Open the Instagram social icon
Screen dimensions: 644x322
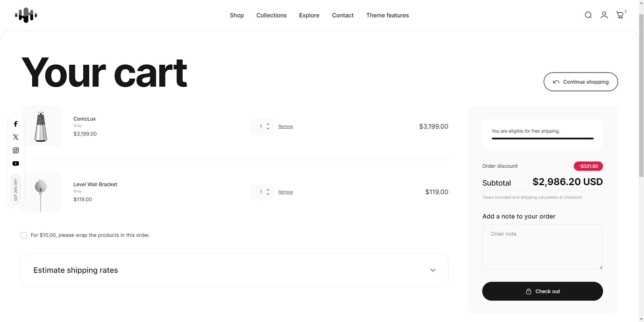(16, 150)
